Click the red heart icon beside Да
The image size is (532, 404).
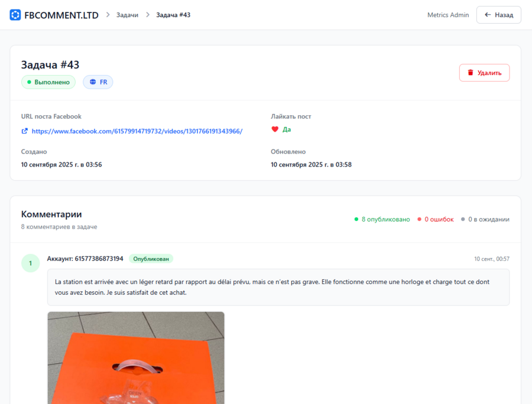275,129
